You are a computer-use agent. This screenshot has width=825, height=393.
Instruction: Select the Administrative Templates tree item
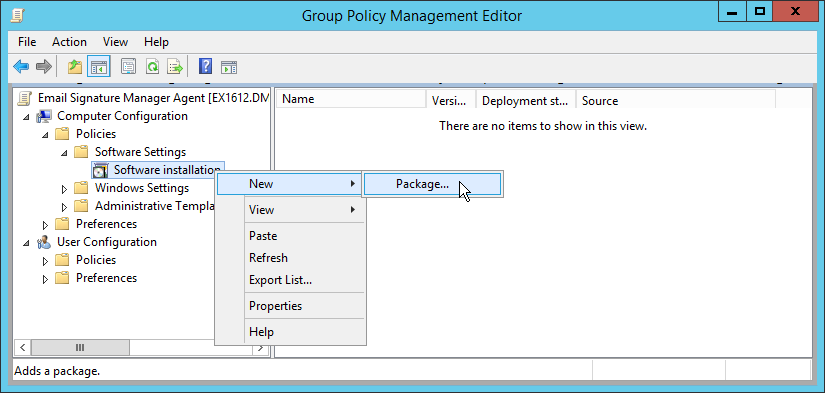point(155,206)
